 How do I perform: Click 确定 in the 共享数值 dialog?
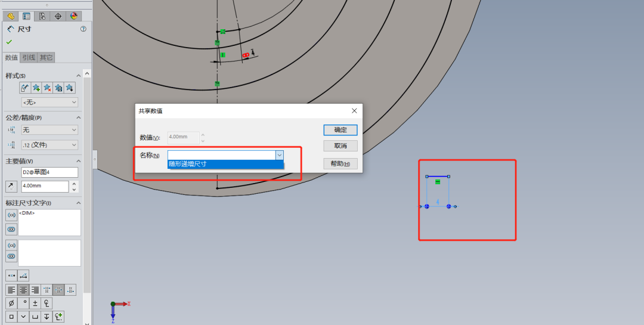[340, 130]
